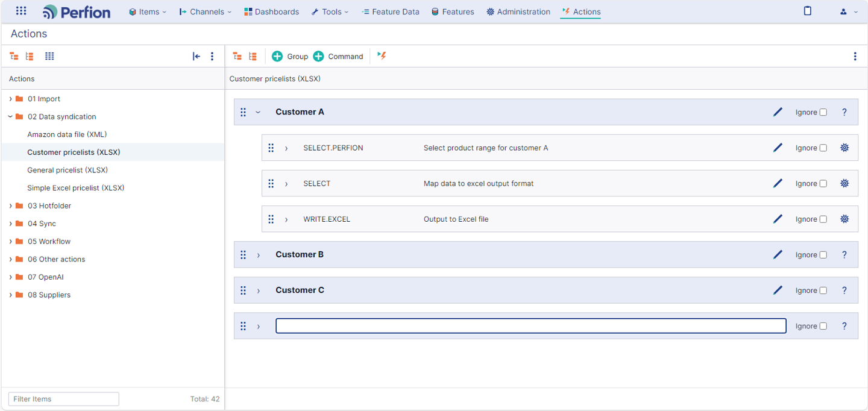Open the Tools menu
This screenshot has height=411, width=868.
[330, 11]
